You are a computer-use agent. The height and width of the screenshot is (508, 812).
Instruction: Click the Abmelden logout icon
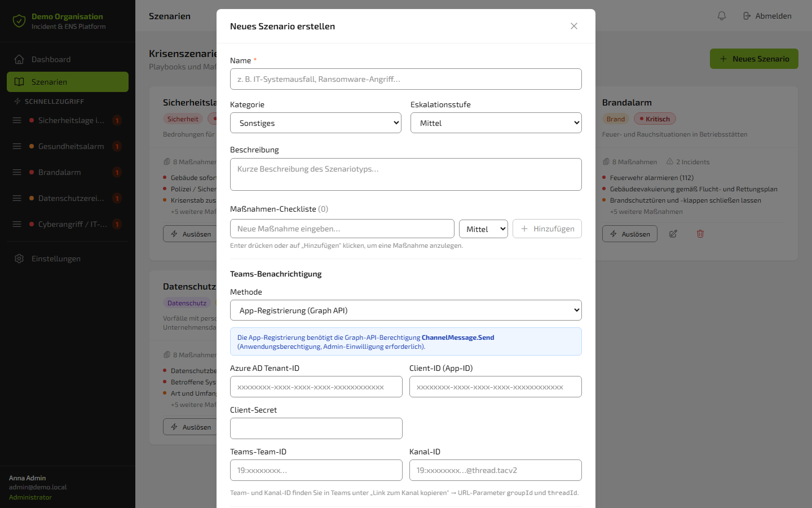pos(747,16)
